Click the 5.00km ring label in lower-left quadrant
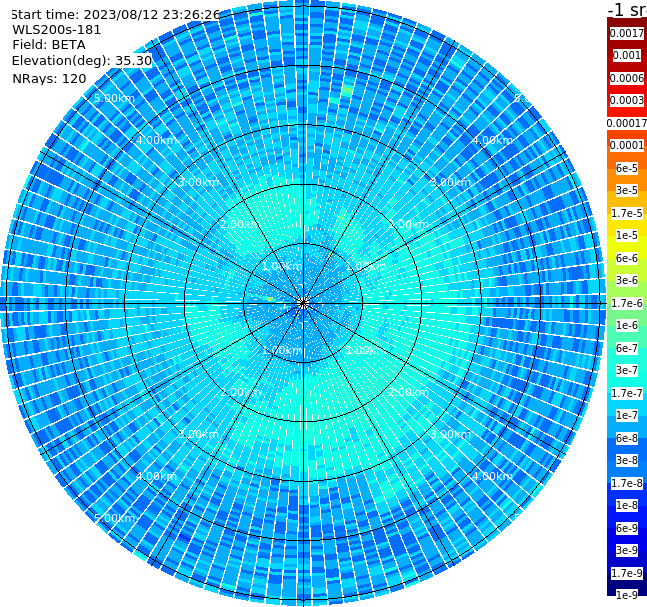 (x=114, y=518)
